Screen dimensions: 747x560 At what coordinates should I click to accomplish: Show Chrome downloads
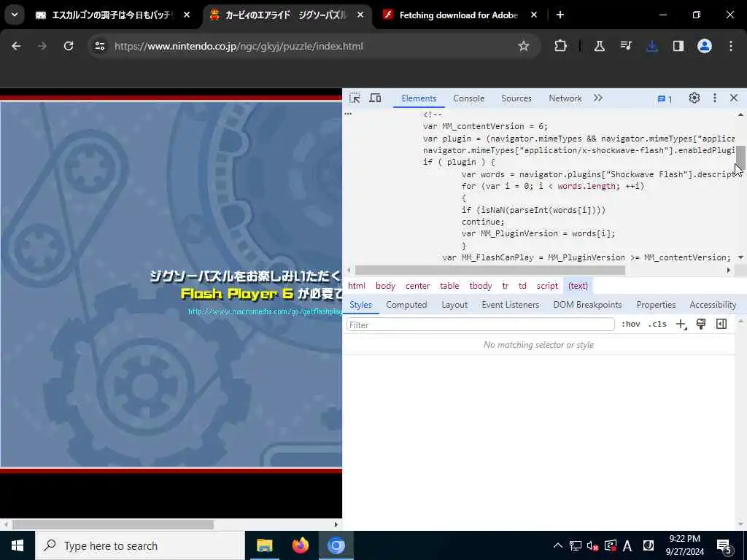pos(651,46)
